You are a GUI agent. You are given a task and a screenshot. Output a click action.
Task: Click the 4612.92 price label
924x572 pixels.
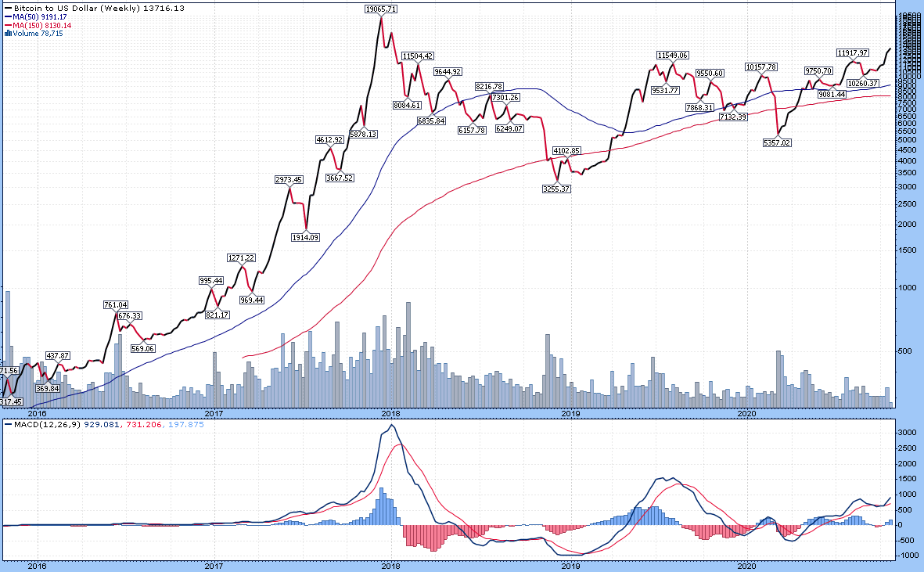coord(329,139)
